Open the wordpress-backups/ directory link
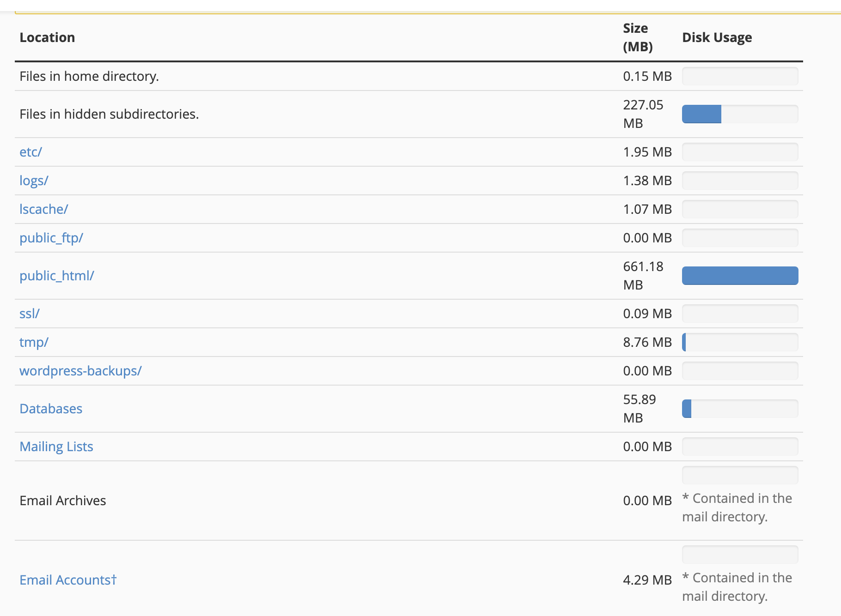The image size is (841, 616). point(80,371)
